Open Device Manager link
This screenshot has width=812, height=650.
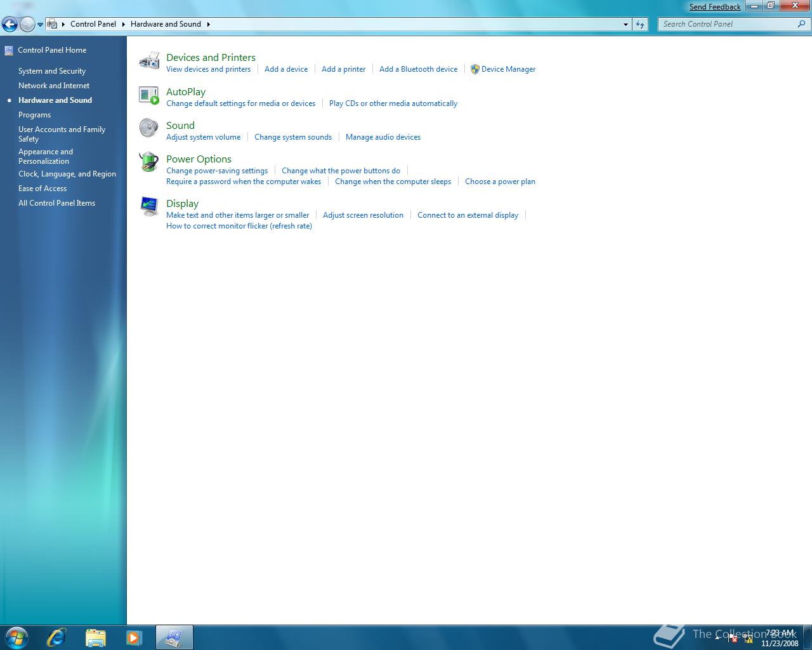pos(508,69)
